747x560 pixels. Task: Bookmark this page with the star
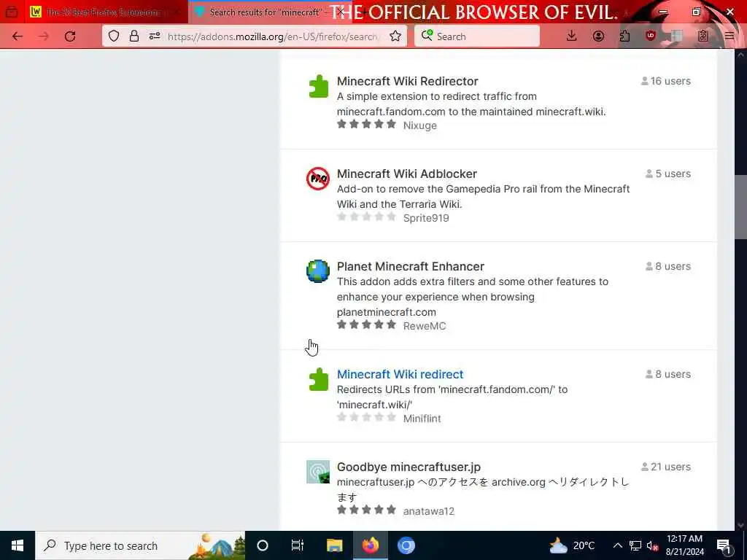(395, 36)
